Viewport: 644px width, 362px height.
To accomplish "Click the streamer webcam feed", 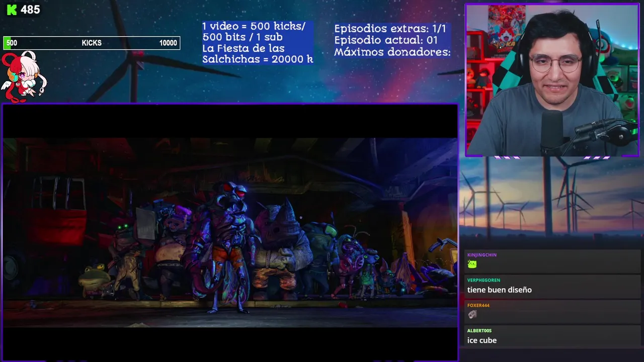I will click(552, 80).
